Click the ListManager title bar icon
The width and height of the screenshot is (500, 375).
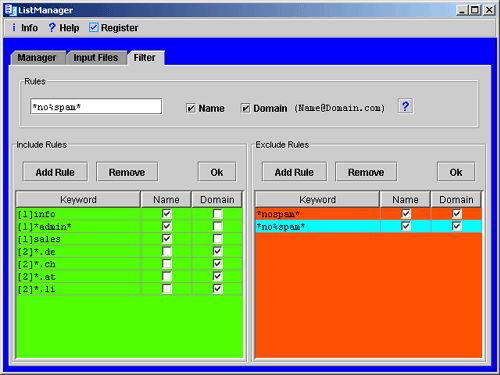point(11,10)
